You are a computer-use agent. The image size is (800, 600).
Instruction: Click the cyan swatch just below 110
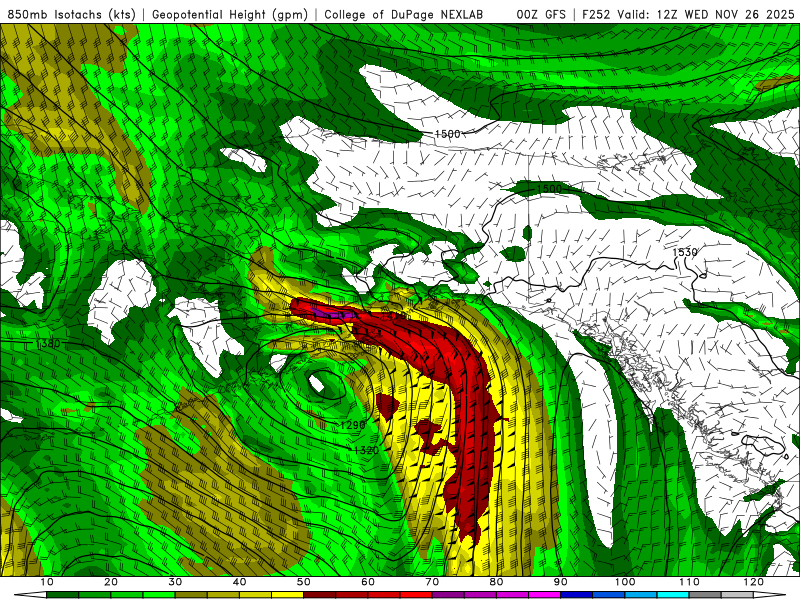[673, 595]
